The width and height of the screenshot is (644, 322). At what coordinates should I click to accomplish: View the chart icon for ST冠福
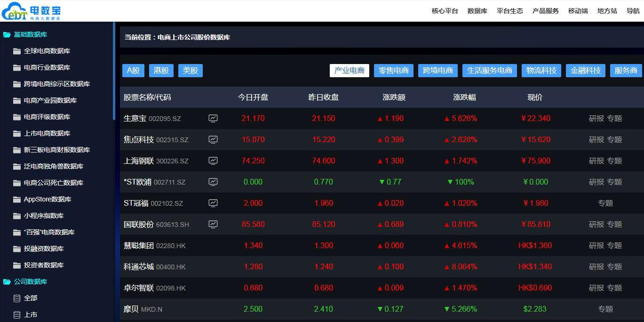(213, 203)
